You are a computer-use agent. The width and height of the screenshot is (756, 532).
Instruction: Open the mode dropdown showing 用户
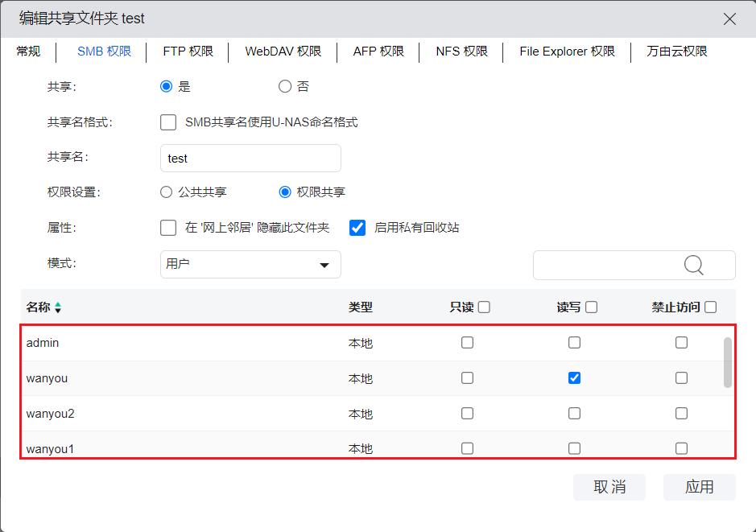coord(250,265)
